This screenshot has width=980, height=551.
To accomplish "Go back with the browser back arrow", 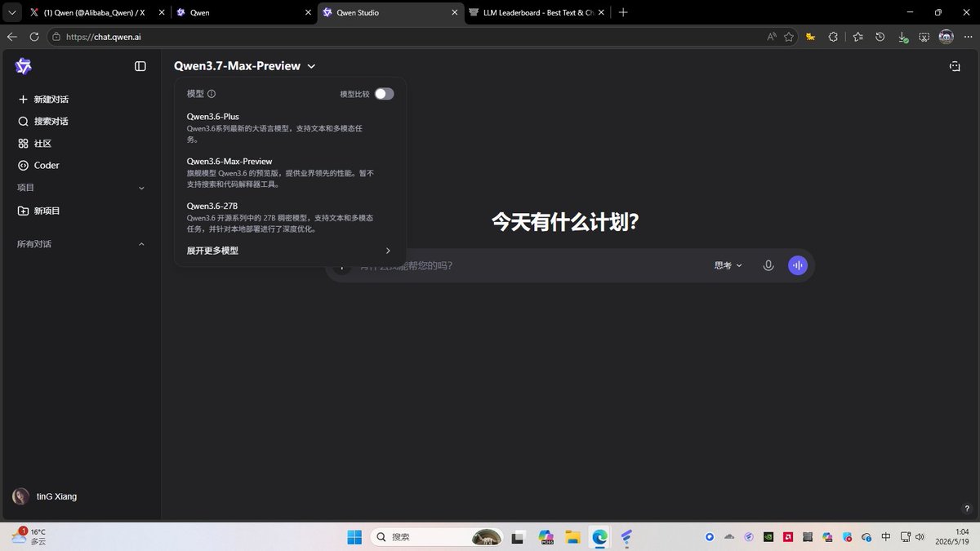I will pos(11,37).
